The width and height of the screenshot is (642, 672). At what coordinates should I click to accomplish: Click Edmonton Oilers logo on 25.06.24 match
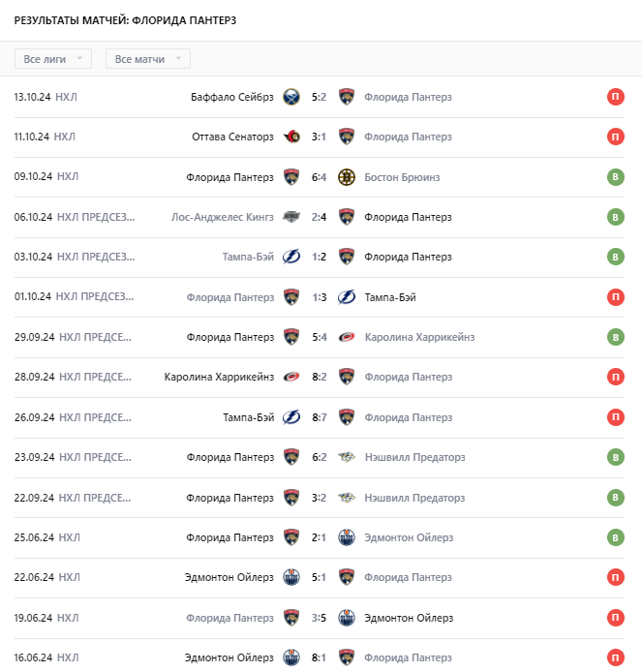[347, 537]
